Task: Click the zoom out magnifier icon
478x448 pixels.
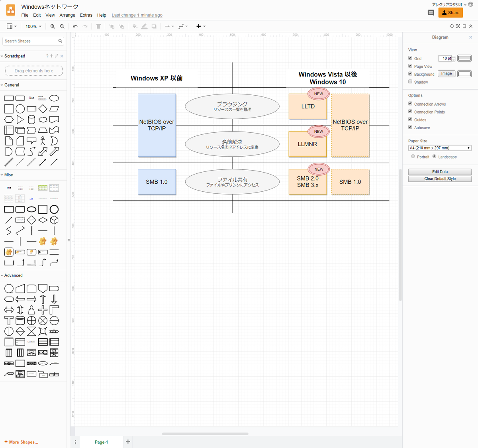Action: 62,26
